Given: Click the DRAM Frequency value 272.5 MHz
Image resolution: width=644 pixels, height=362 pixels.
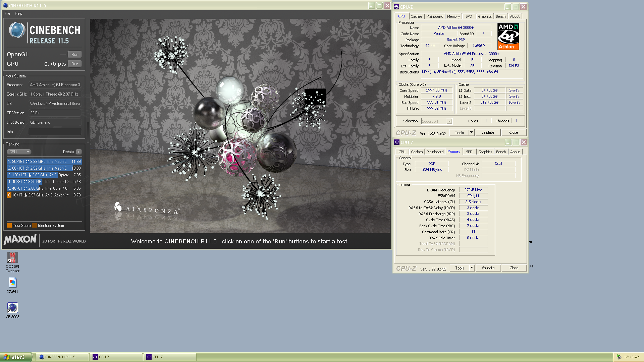Looking at the screenshot, I should point(473,190).
